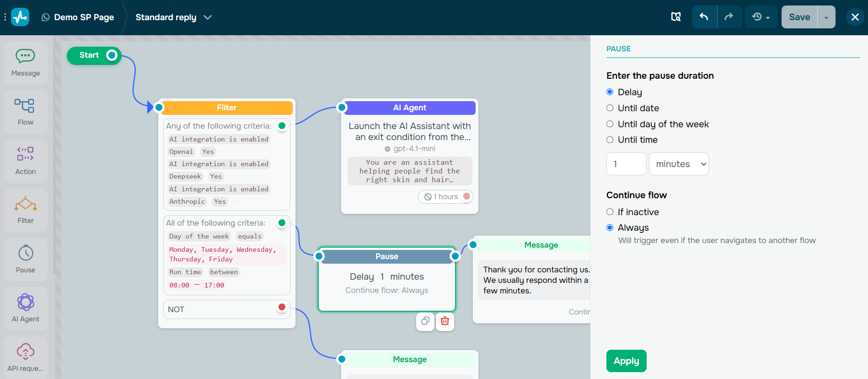Open Demo SP Page breadcrumb
Viewport: 868px width, 379px height.
84,17
